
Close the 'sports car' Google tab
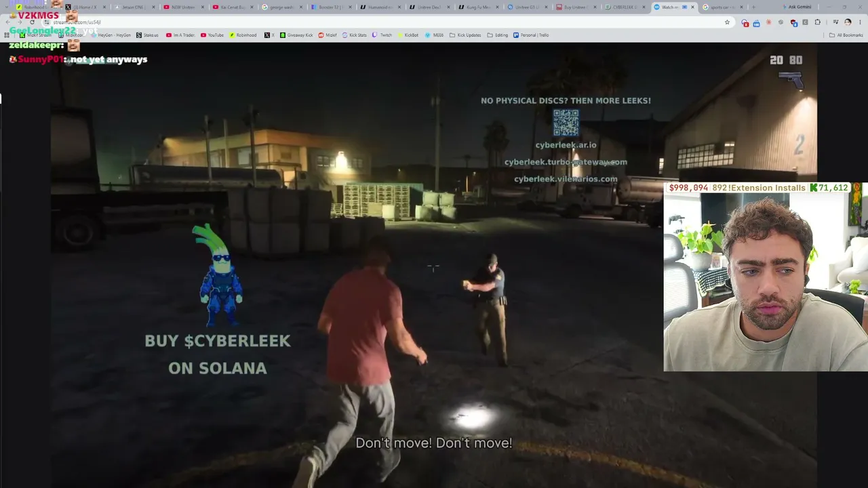(741, 7)
